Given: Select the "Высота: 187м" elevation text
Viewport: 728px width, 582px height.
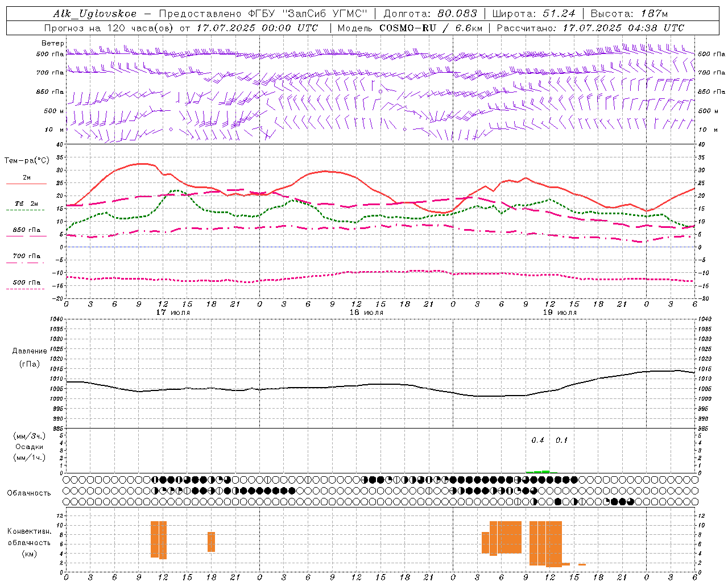Looking at the screenshot, I should pos(629,14).
